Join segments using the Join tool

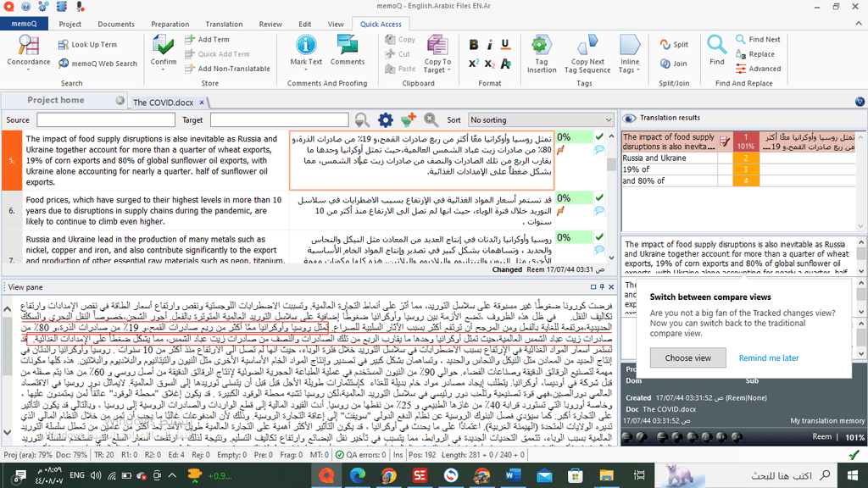(673, 64)
